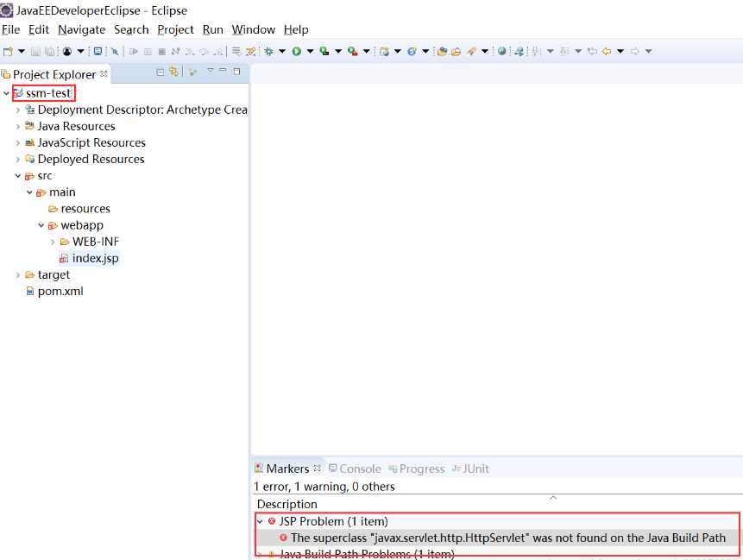Open the Navigate menu

tap(81, 29)
